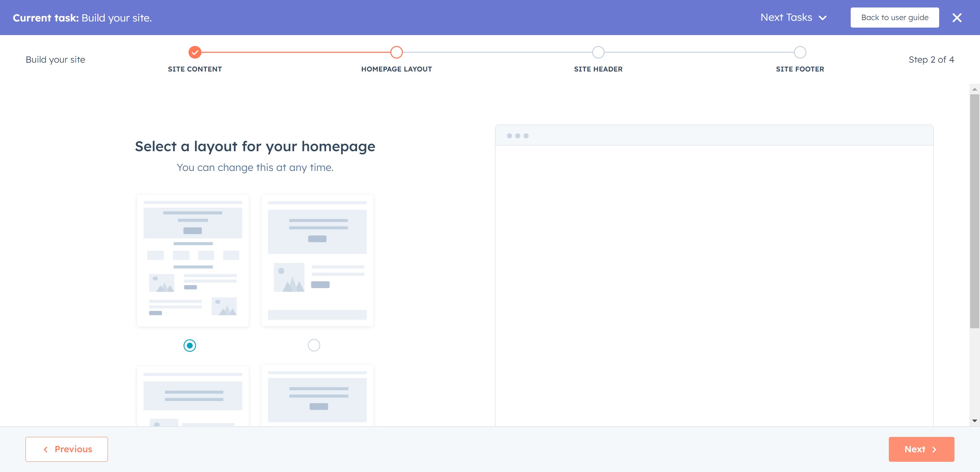Click the scrollbar up arrow

pyautogui.click(x=974, y=89)
